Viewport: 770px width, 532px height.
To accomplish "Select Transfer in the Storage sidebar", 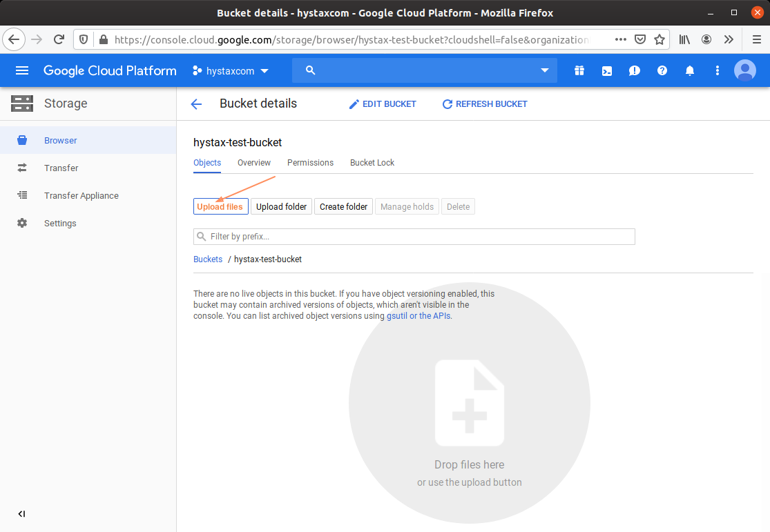I will click(x=61, y=168).
